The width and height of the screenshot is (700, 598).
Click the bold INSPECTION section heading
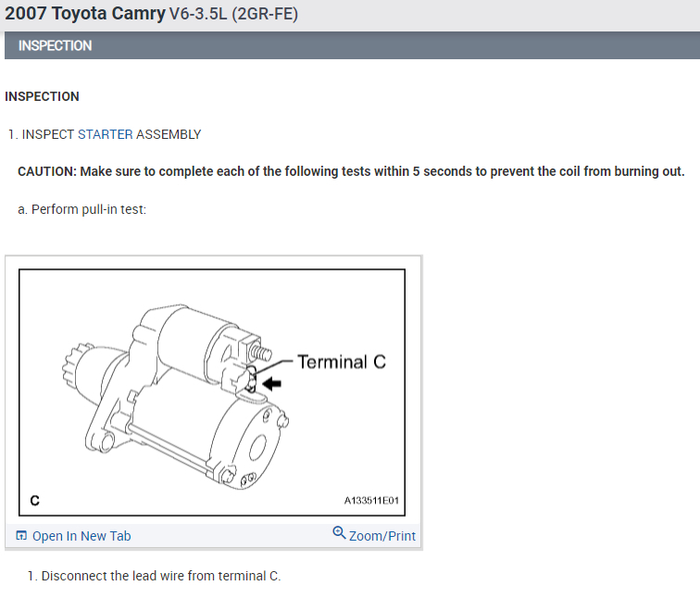pos(43,96)
